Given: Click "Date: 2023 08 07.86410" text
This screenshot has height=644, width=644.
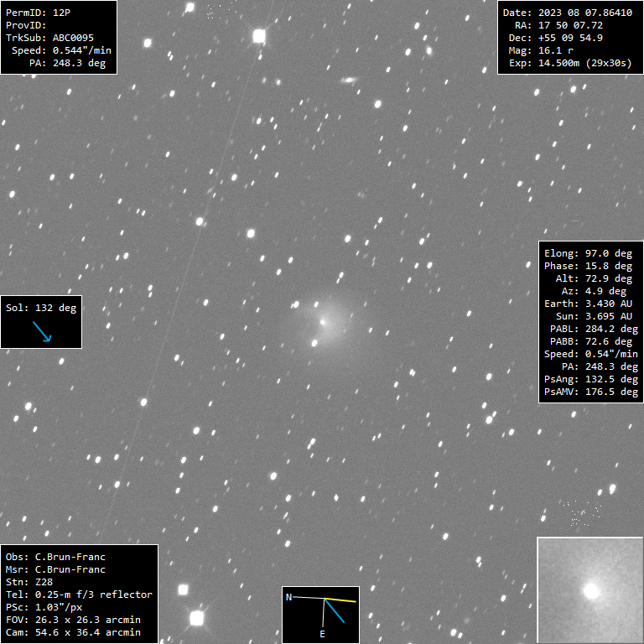Looking at the screenshot, I should pos(568,13).
